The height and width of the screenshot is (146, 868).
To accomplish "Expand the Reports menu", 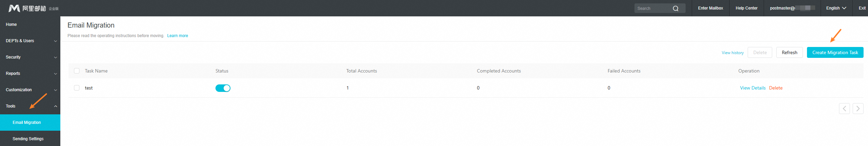I will pyautogui.click(x=30, y=74).
